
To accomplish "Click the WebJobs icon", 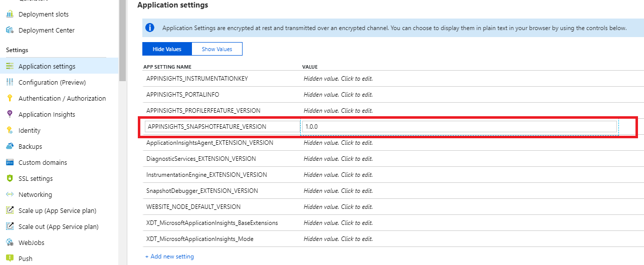I will tap(10, 242).
